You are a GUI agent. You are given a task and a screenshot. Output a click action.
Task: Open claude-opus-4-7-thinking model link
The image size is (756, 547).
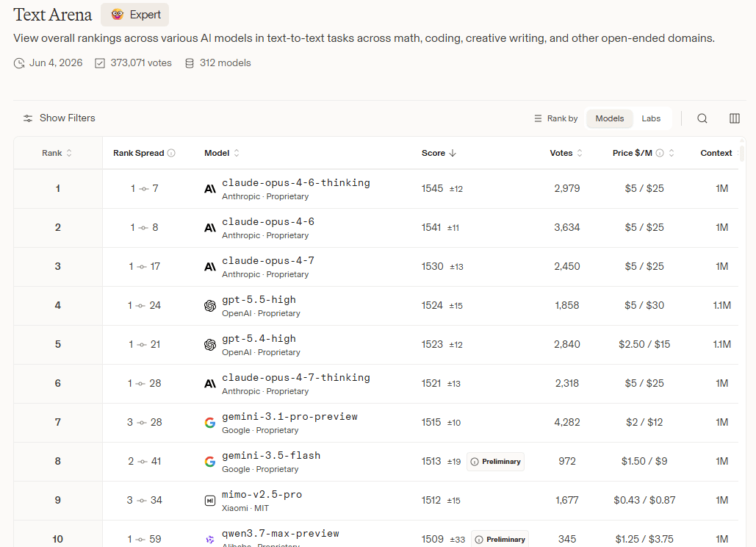296,378
